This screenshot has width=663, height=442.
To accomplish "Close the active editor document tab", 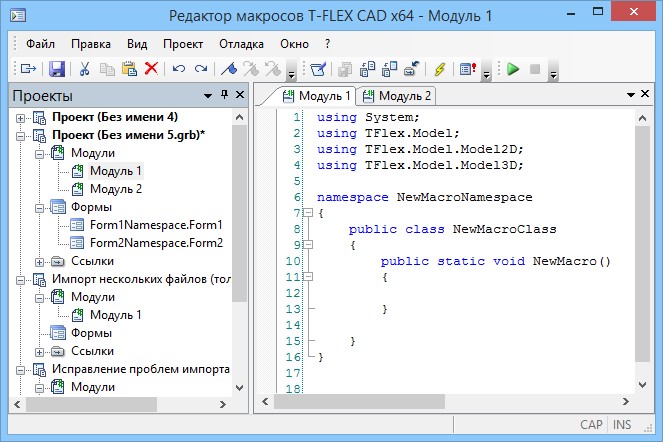I will 645,93.
